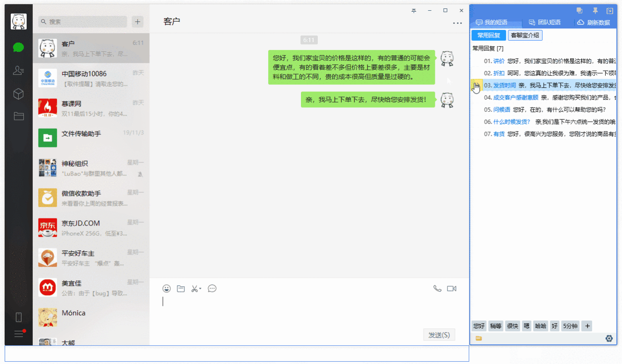
Task: Click the 5分钟 quick reply button
Action: (570, 326)
